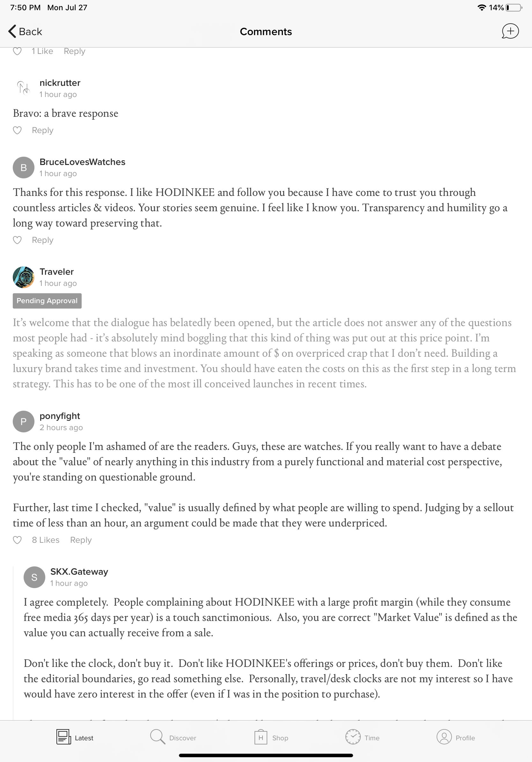Reply to BruceLovesWatches' comment
This screenshot has height=762, width=532.
coord(42,240)
